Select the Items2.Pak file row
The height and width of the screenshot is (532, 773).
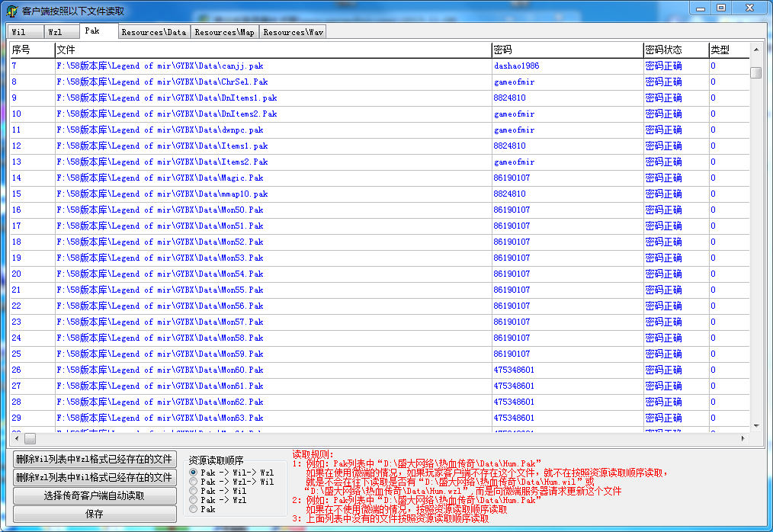pyautogui.click(x=380, y=162)
